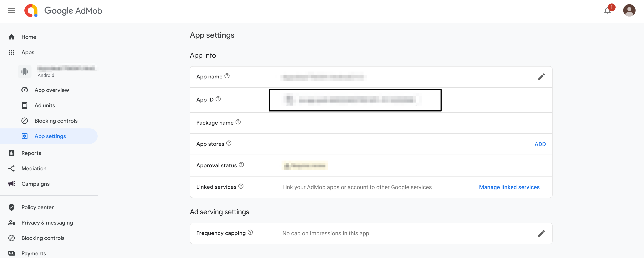The width and height of the screenshot is (644, 258).
Task: Click the Policy center shield icon
Action: coord(12,207)
